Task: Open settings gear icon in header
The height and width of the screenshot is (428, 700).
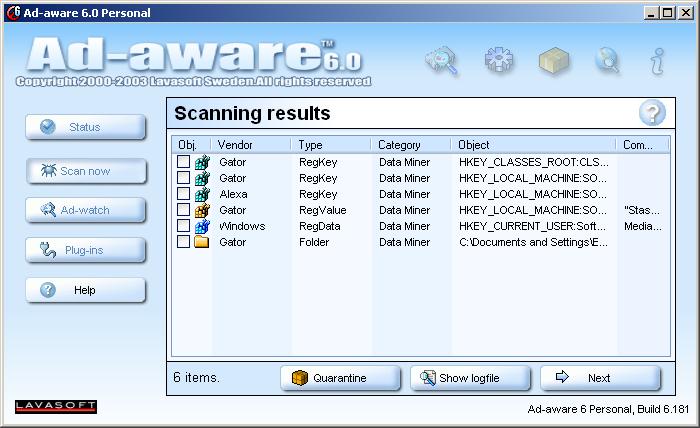Action: pyautogui.click(x=498, y=59)
